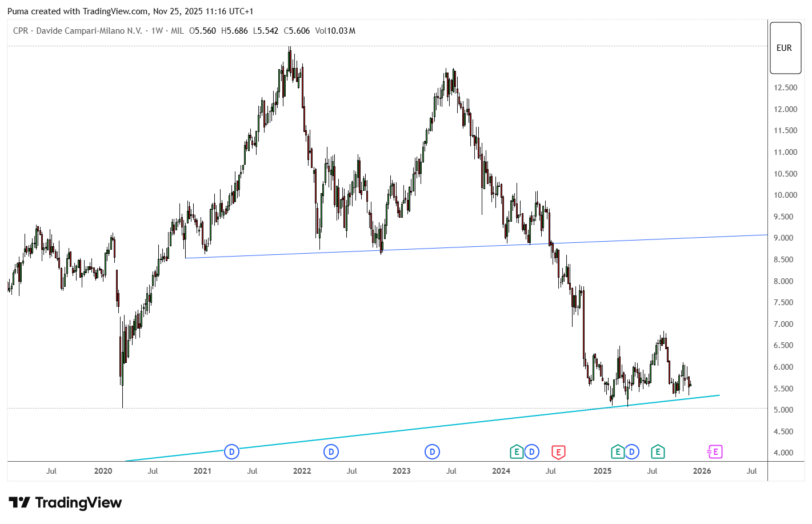Click the 1W interval label
Viewport: 812px width, 524px height.
(157, 31)
